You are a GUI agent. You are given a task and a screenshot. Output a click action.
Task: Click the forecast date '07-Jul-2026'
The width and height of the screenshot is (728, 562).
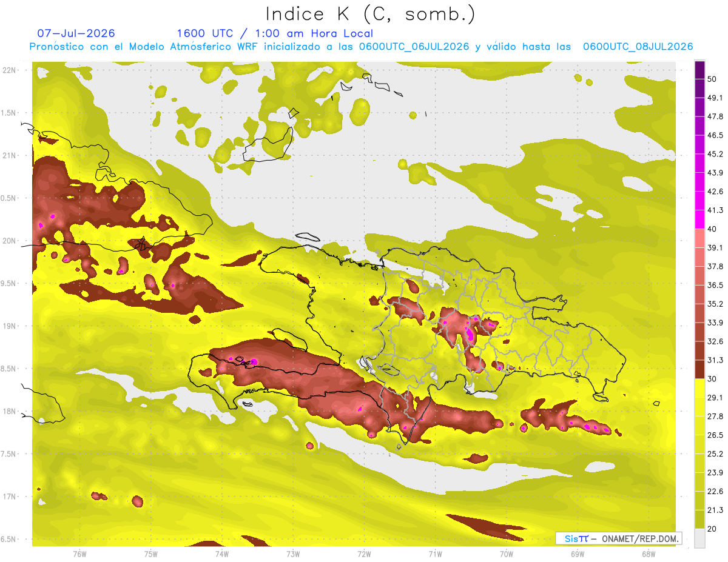pyautogui.click(x=76, y=33)
